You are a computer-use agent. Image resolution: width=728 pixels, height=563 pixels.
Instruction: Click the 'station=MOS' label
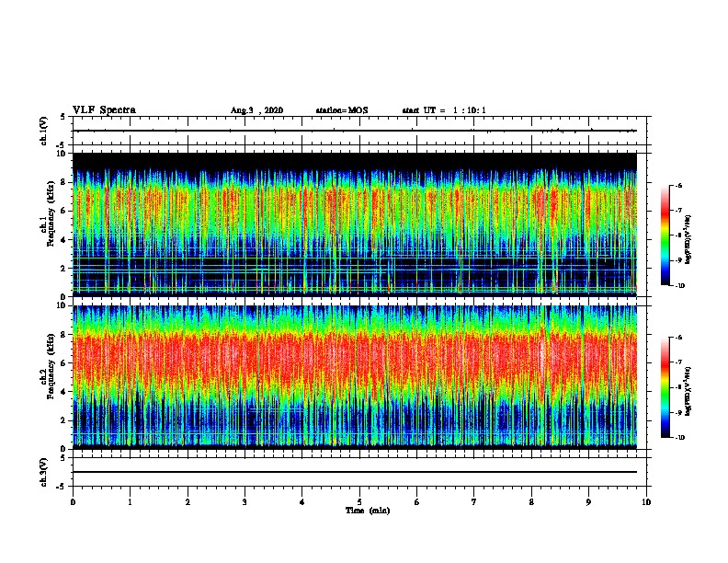pos(342,110)
